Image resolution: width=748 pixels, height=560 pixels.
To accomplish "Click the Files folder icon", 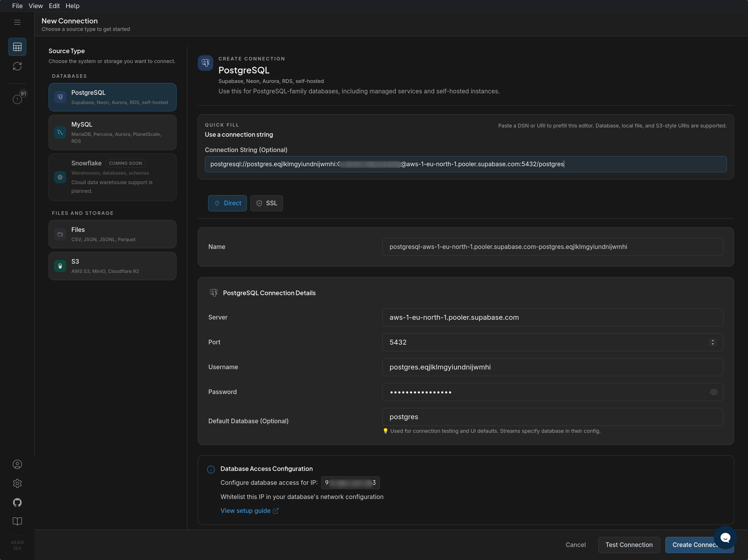I will pos(60,234).
